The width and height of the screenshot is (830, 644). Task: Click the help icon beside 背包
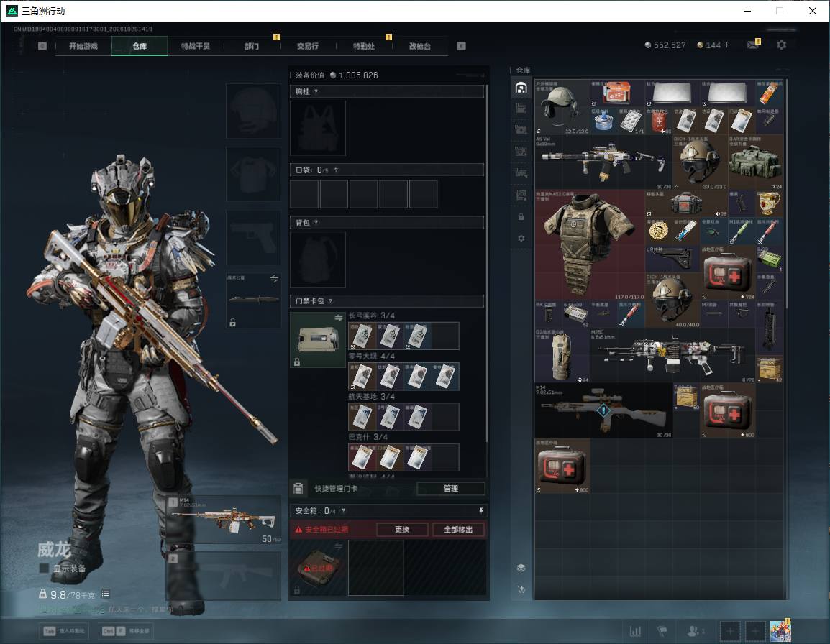(x=316, y=222)
